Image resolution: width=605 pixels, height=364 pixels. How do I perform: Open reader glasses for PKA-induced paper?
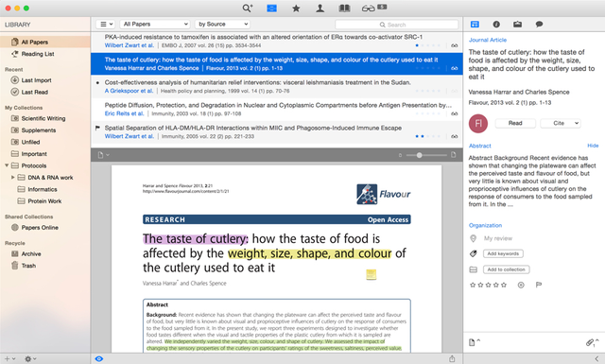tap(455, 45)
